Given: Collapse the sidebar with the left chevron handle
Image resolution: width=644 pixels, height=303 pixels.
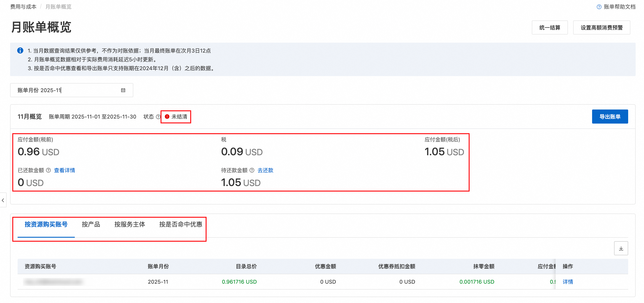Looking at the screenshot, I should (x=3, y=200).
